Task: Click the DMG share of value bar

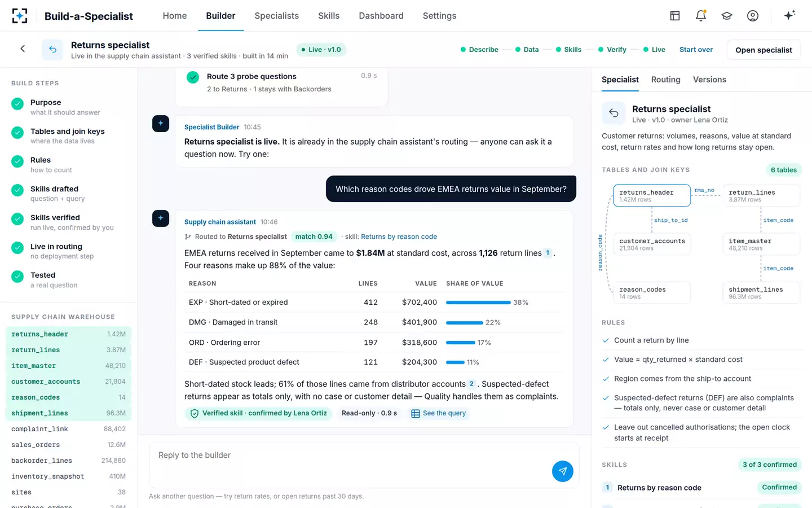Action: coord(465,323)
